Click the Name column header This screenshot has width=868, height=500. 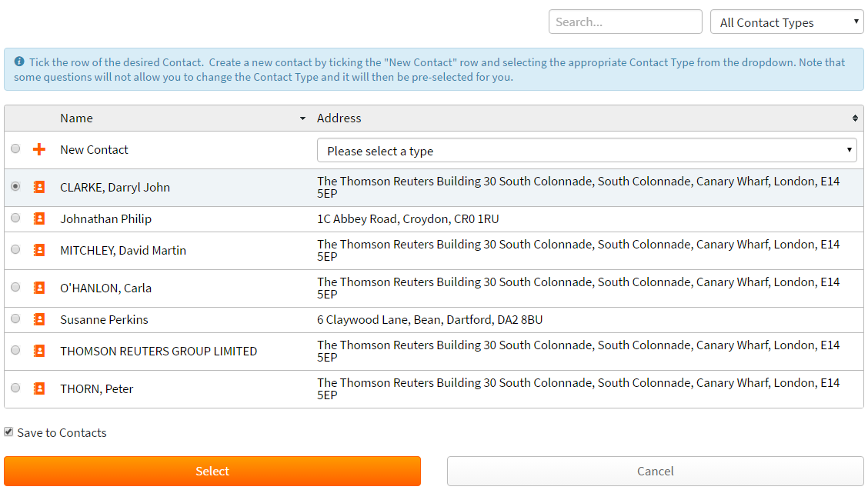click(x=77, y=118)
